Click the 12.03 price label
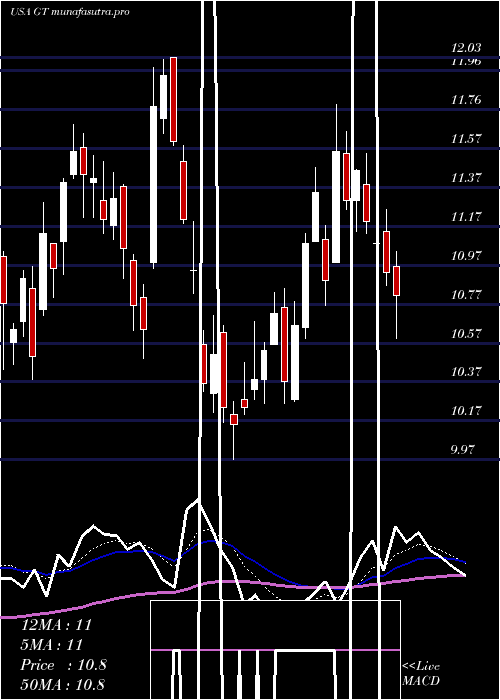Image resolution: width=500 pixels, height=700 pixels. click(x=466, y=48)
